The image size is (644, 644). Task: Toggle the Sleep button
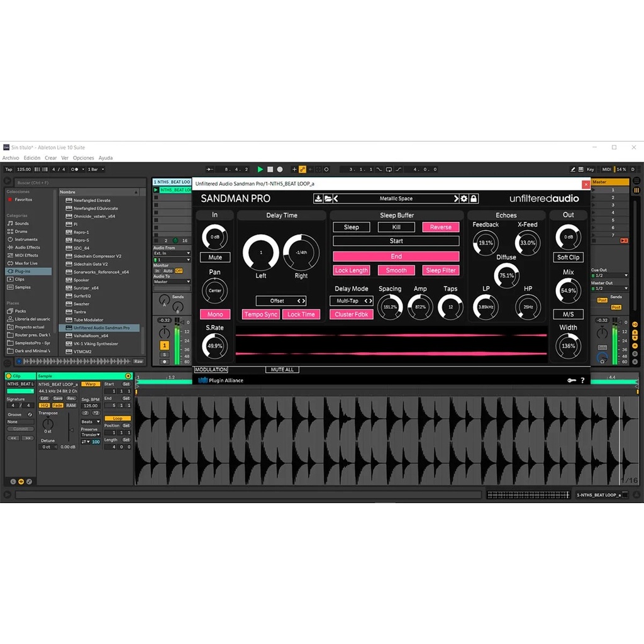coord(351,227)
